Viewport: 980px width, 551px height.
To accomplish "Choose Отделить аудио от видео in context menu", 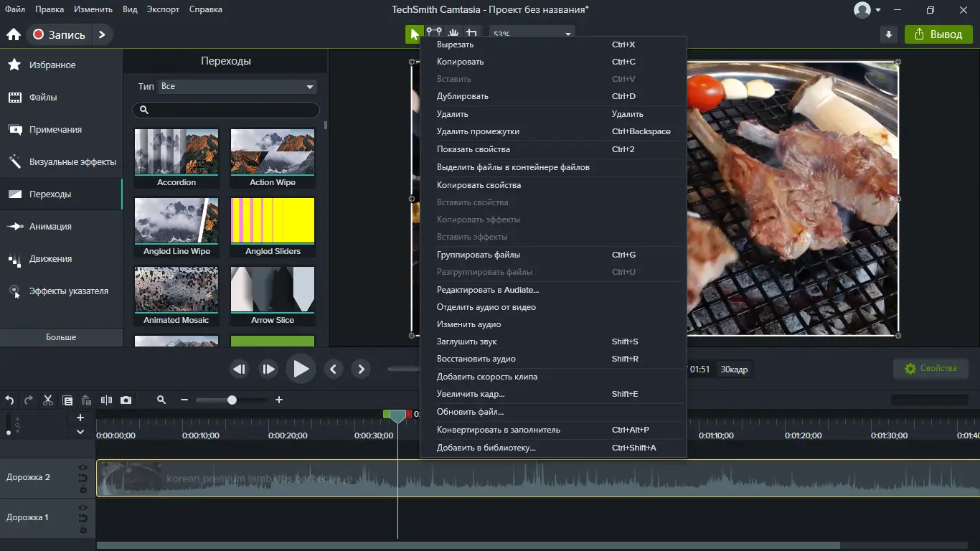I will point(486,307).
